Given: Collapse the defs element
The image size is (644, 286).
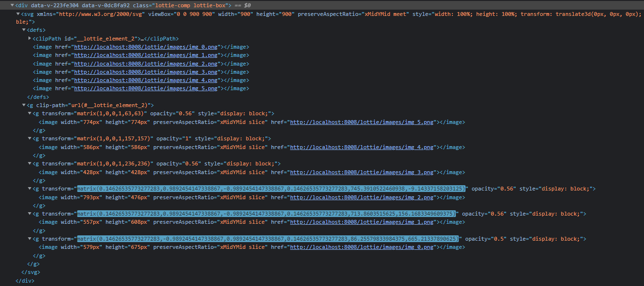Looking at the screenshot, I should (x=24, y=30).
